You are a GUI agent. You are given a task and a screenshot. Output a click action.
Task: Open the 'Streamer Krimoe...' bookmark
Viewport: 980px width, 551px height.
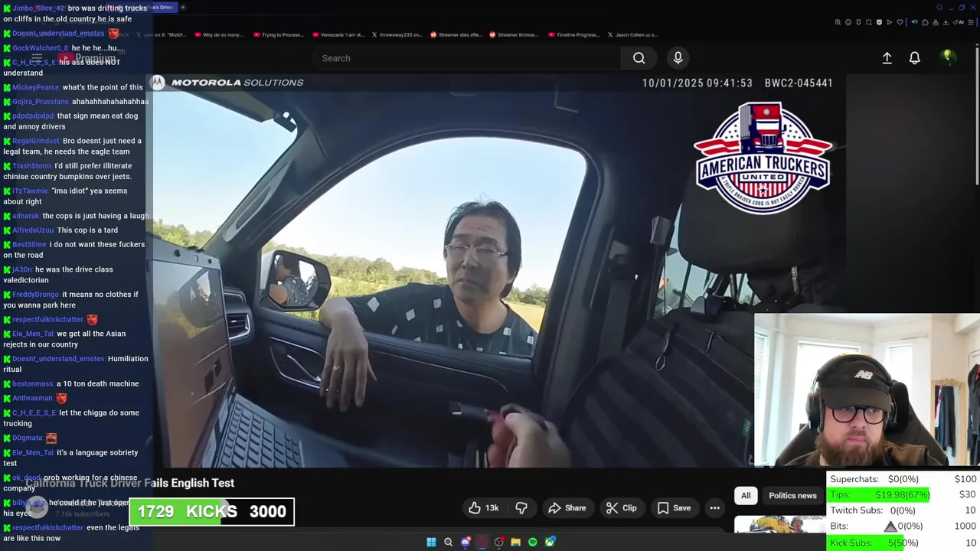tap(514, 34)
